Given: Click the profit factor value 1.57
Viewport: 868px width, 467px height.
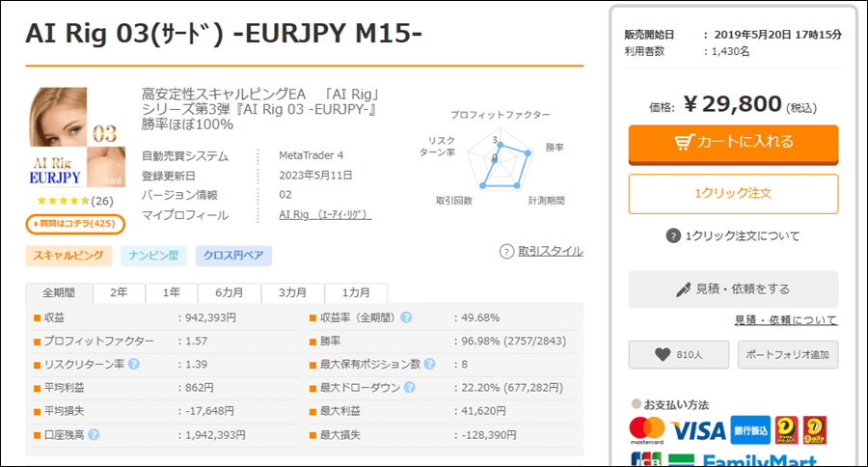Looking at the screenshot, I should click(196, 341).
